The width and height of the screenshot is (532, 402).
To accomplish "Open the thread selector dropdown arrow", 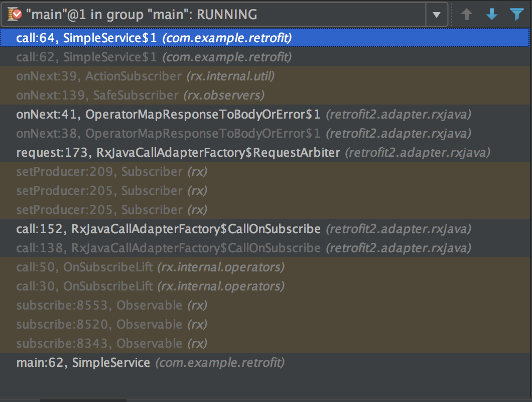I will click(x=437, y=14).
